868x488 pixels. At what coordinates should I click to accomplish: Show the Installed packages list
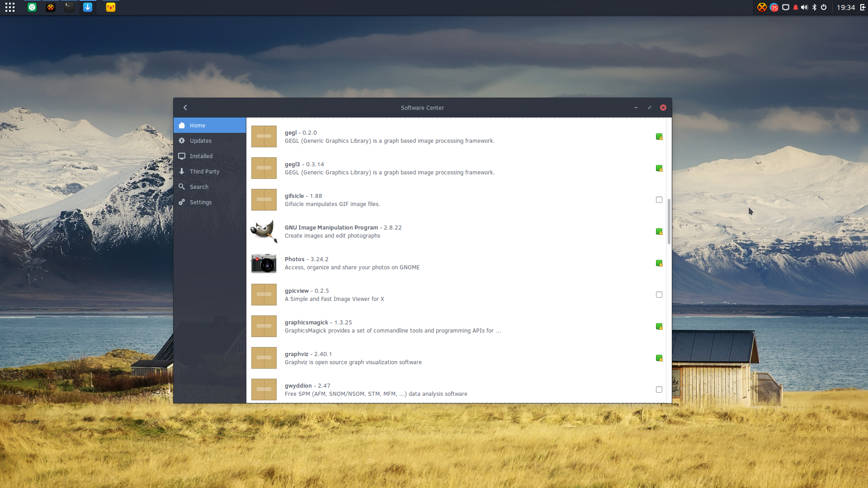point(210,156)
